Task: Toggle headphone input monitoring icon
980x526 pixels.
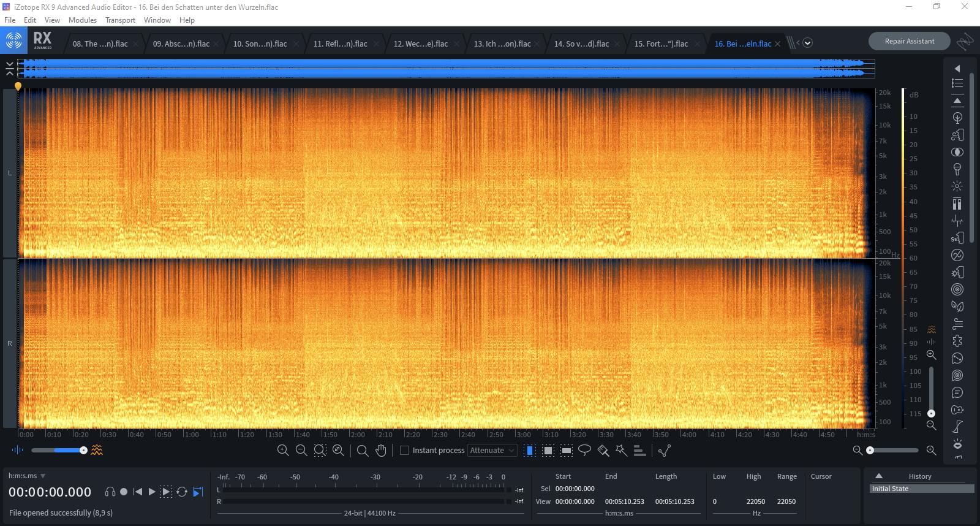Action: click(x=110, y=492)
